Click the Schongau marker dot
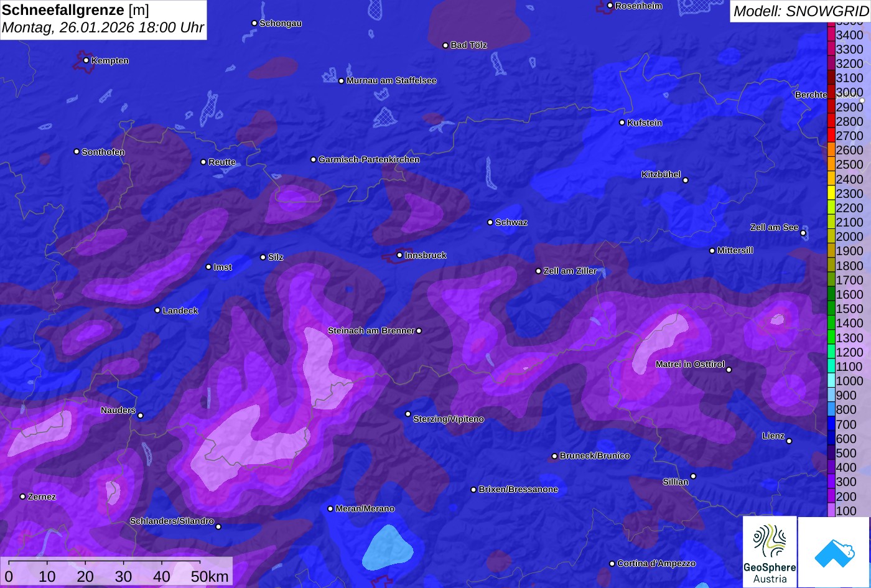The image size is (871, 588). tap(254, 23)
